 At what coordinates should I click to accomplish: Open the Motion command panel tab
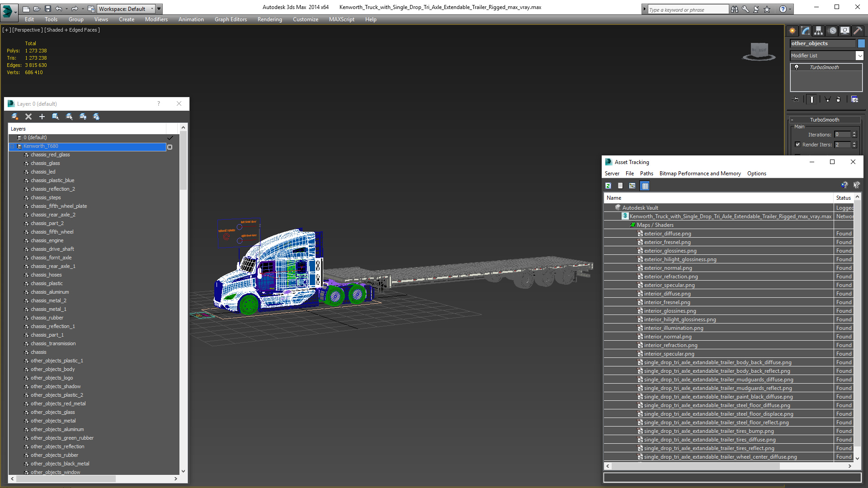tap(832, 31)
